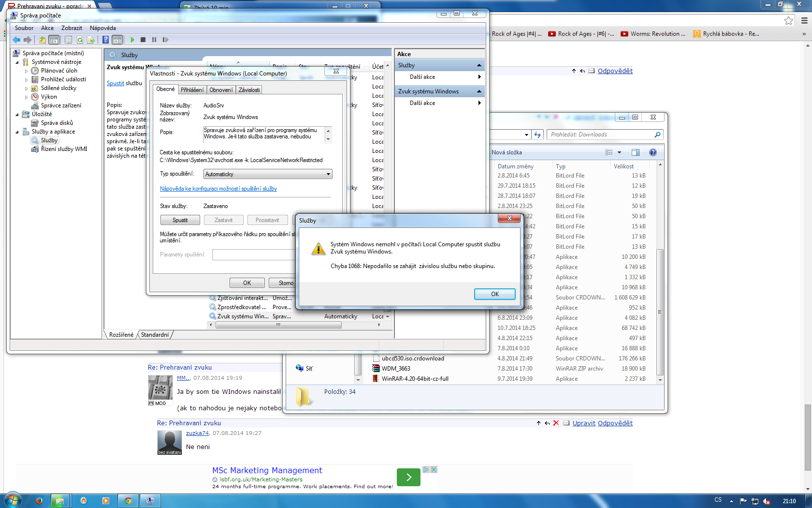The image size is (812, 508).
Task: Click the Windows Start button
Action: (13, 500)
